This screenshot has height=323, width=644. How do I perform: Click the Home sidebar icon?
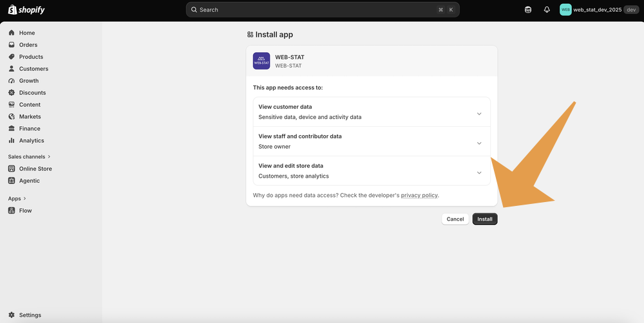click(x=12, y=33)
